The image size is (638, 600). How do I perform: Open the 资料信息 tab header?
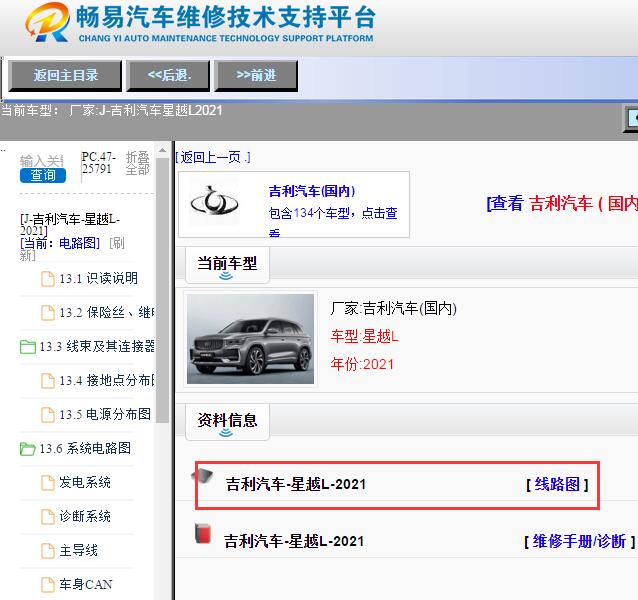coord(227,422)
